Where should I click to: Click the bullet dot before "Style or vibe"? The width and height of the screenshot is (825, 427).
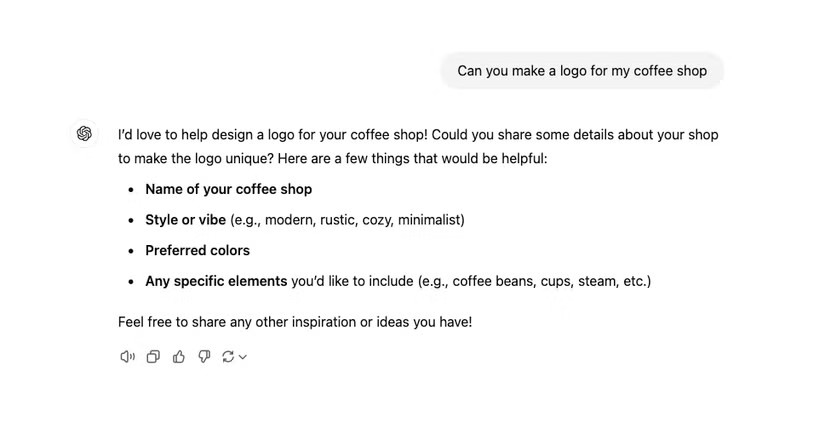pos(131,221)
